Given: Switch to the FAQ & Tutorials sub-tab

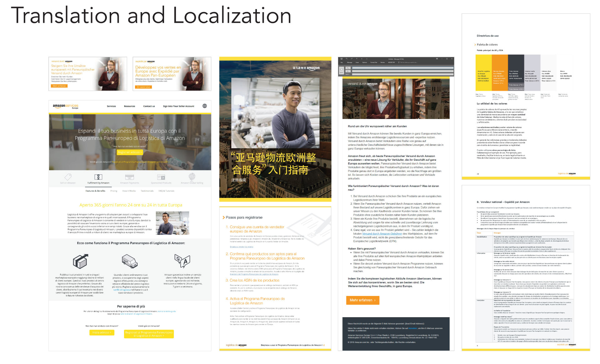Looking at the screenshot, I should coord(166,191).
